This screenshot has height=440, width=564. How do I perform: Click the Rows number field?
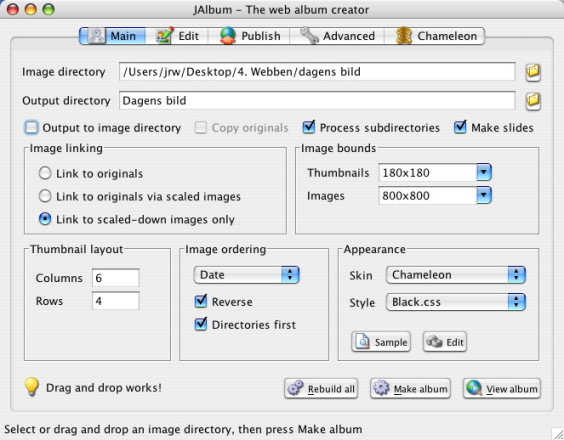(115, 301)
